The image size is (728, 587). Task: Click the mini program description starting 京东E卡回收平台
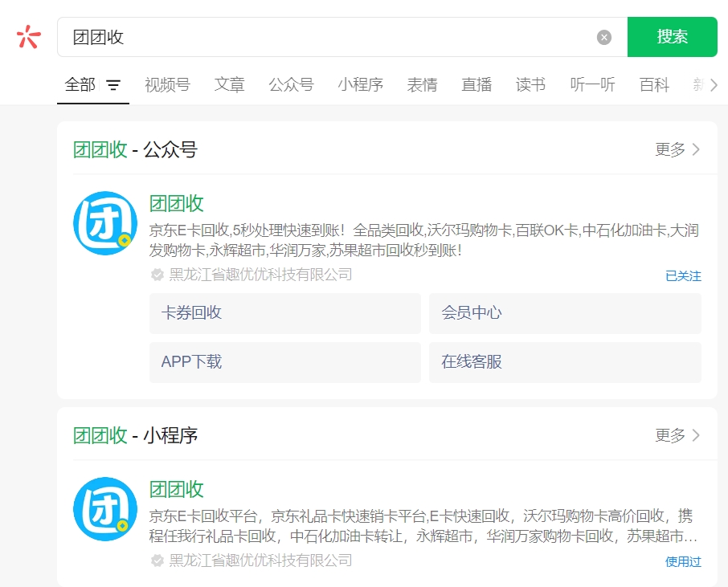click(423, 526)
